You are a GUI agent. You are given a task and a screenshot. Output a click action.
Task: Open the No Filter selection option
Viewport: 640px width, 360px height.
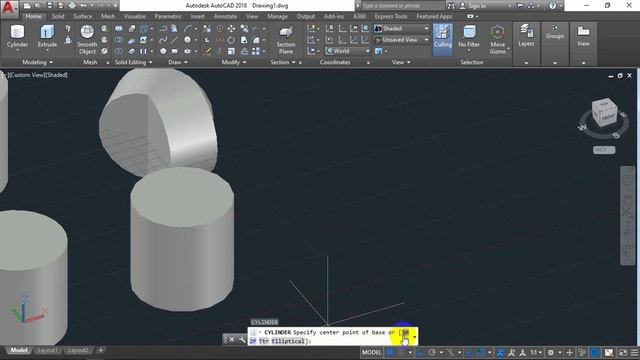click(x=469, y=37)
